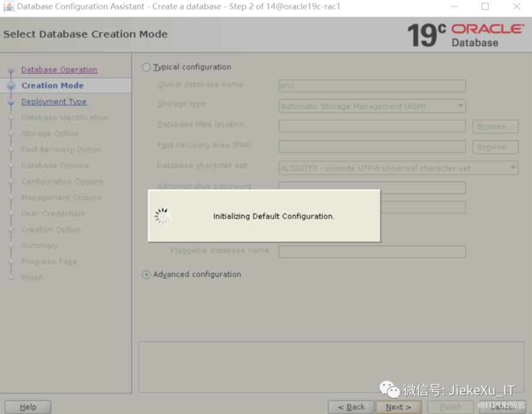
Task: Click the loading spinner icon in dialog
Action: [x=163, y=216]
